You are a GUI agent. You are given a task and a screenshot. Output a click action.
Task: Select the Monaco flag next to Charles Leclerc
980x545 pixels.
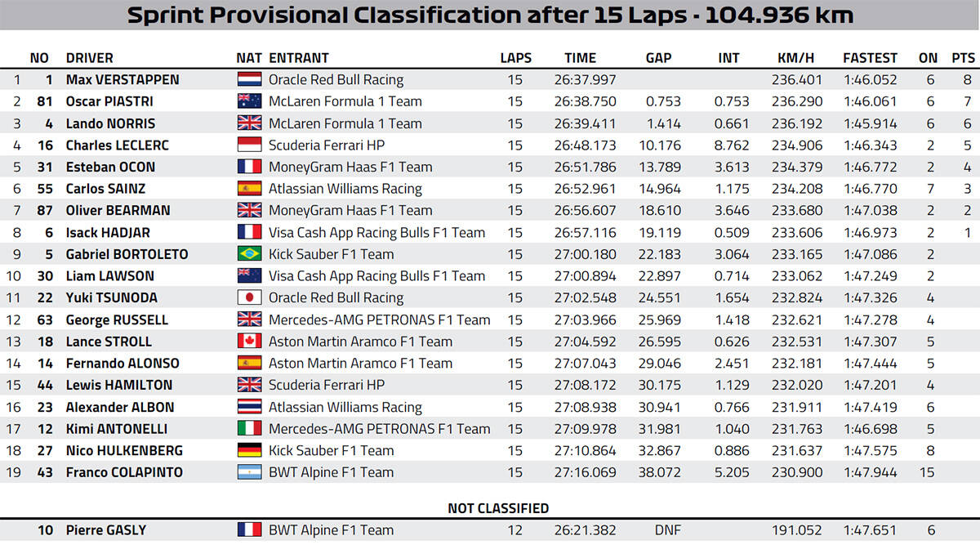coord(249,145)
